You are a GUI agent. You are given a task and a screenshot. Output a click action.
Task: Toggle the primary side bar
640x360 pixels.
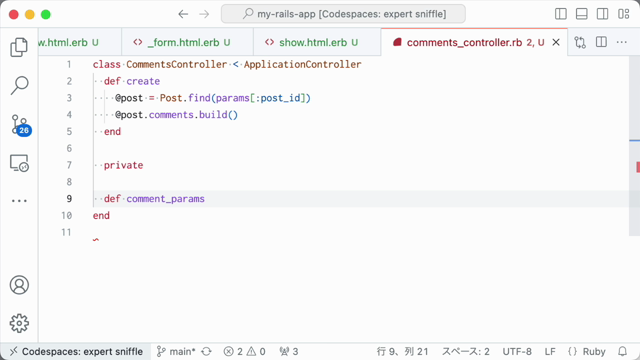(561, 14)
